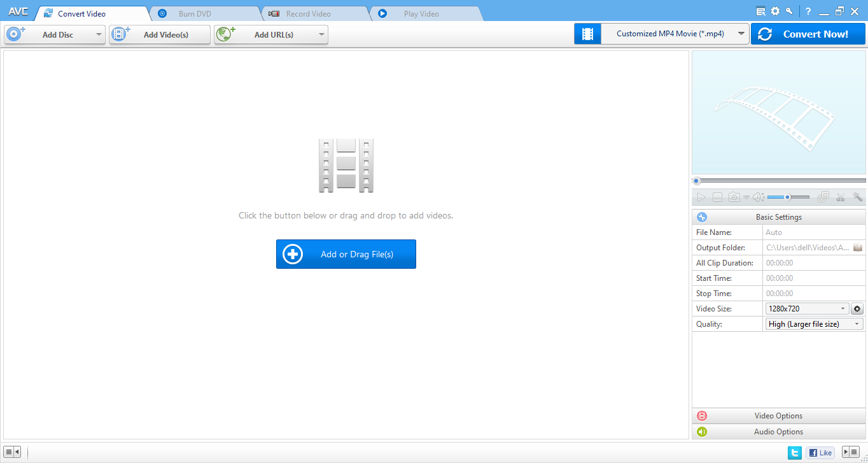Click the Quality: label
The width and height of the screenshot is (868, 463).
coord(709,324)
